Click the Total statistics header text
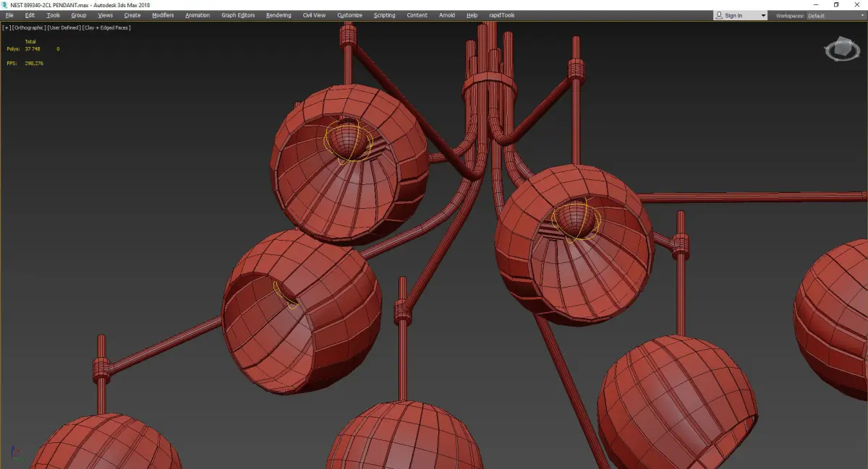Screen dimensions: 868x469 click(30, 42)
